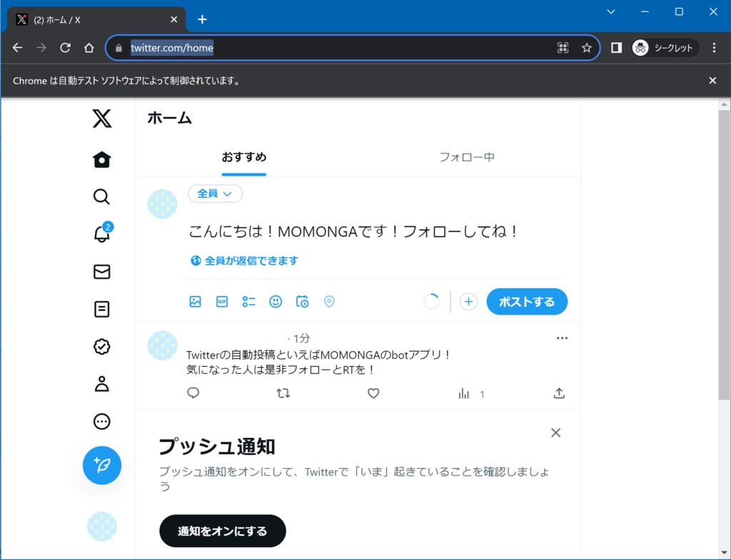Dismiss the push notification prompt
Viewport: 731px width, 560px height.
click(x=555, y=432)
